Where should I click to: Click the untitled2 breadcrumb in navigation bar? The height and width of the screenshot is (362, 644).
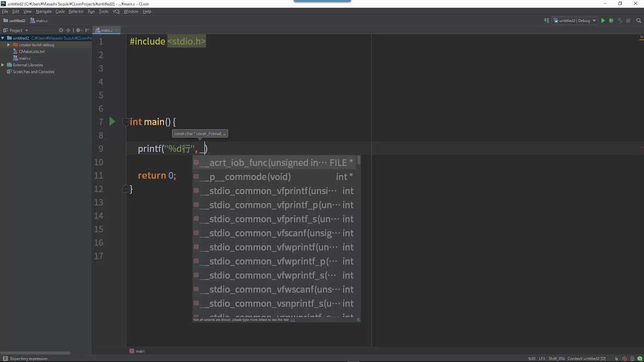tap(15, 21)
